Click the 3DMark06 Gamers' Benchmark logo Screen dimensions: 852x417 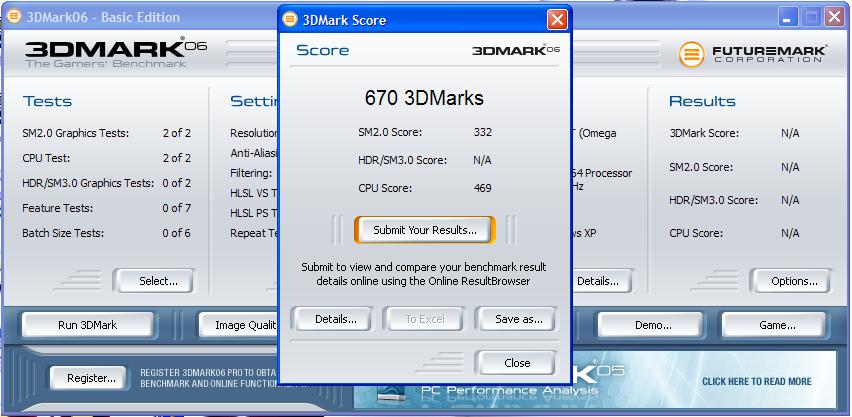(115, 53)
